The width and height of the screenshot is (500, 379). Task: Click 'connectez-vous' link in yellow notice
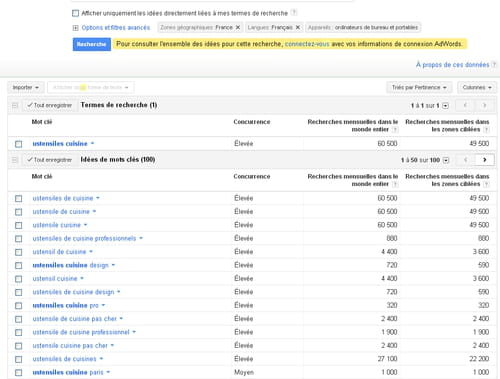pos(307,44)
